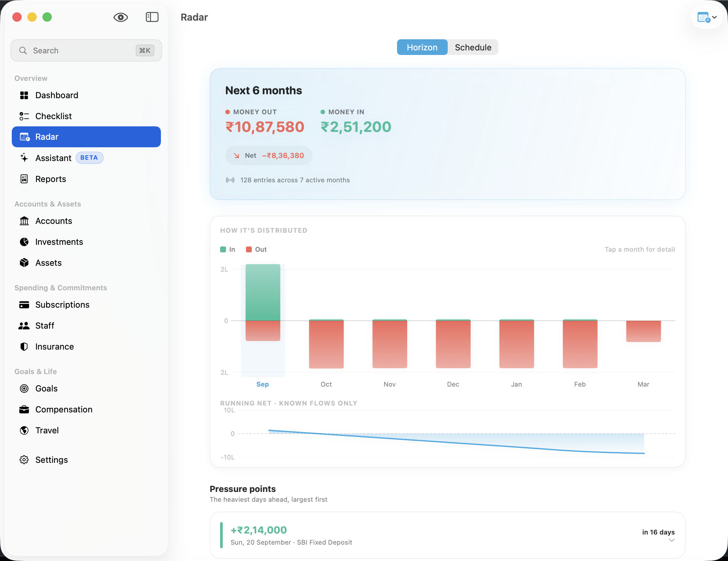Open Compensation via its briefcase icon

(x=24, y=409)
